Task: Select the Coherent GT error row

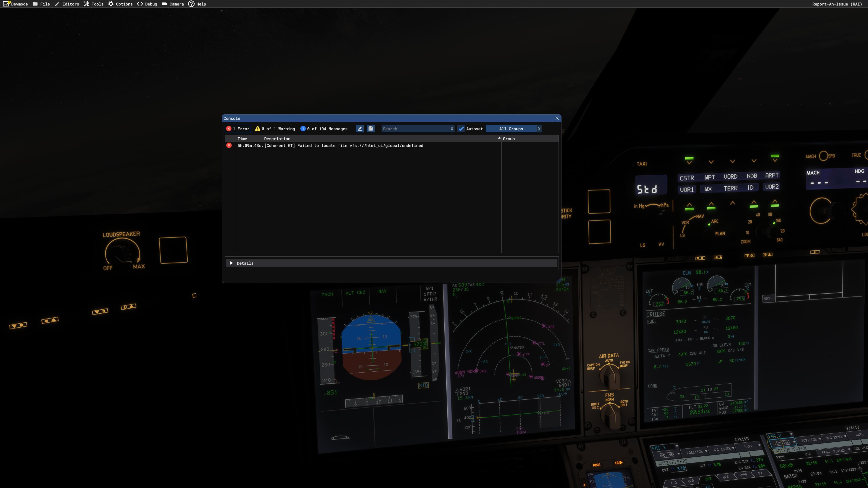Action: pyautogui.click(x=344, y=145)
